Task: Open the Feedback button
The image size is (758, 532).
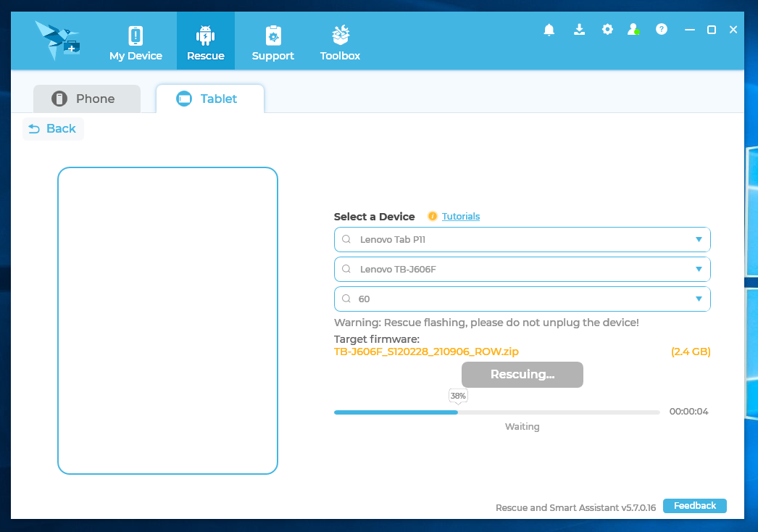Action: [x=695, y=506]
